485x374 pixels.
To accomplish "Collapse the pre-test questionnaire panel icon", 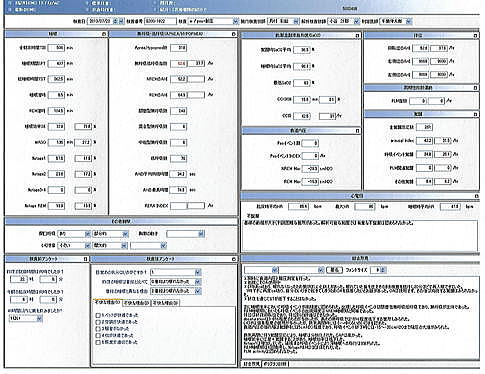I will pos(85,259).
